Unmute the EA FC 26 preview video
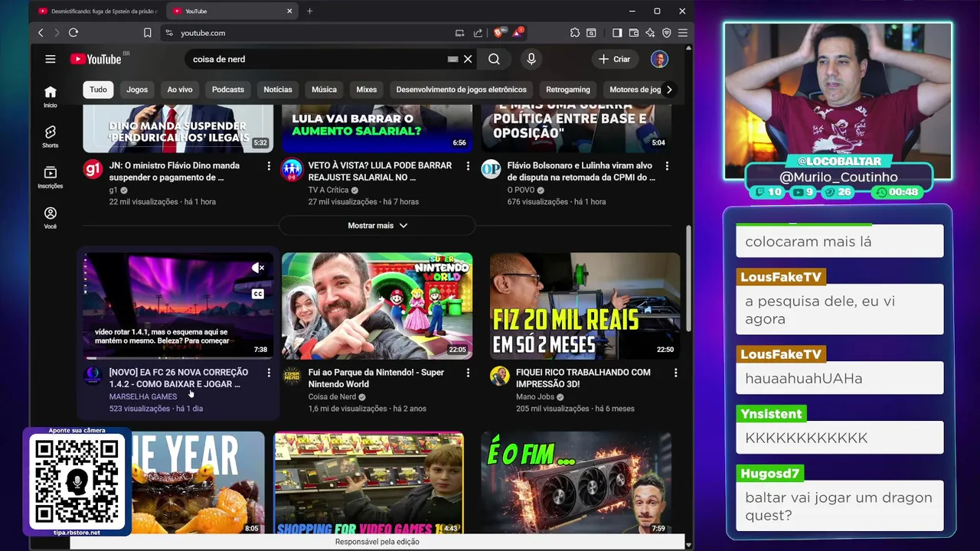980x551 pixels. pos(258,268)
